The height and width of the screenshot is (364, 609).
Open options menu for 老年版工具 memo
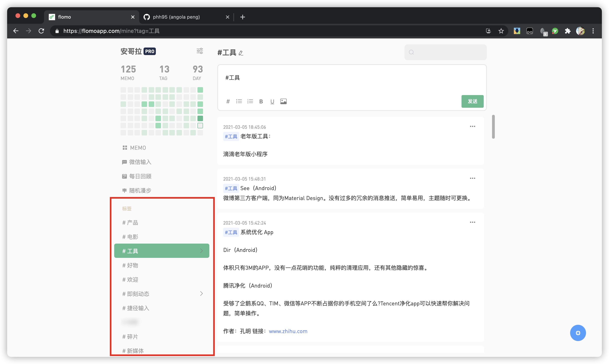[472, 127]
